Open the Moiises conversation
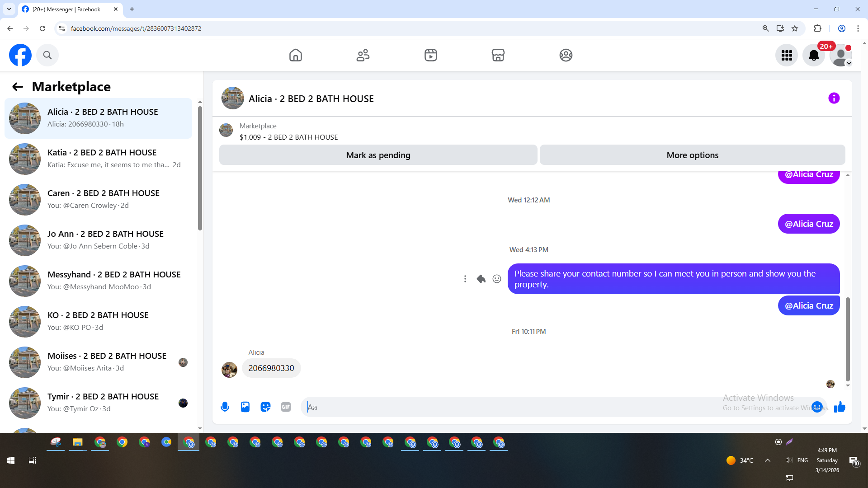This screenshot has height=488, width=868. click(x=98, y=362)
